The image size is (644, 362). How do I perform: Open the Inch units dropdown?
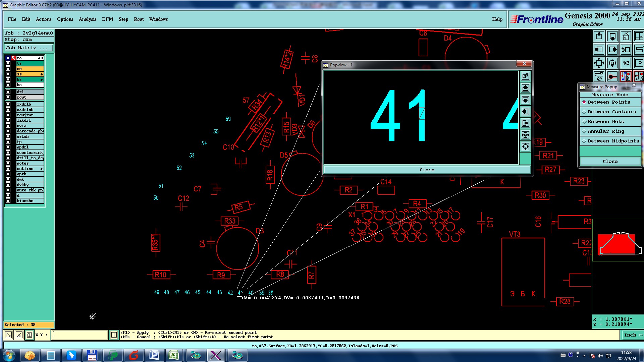click(x=632, y=335)
